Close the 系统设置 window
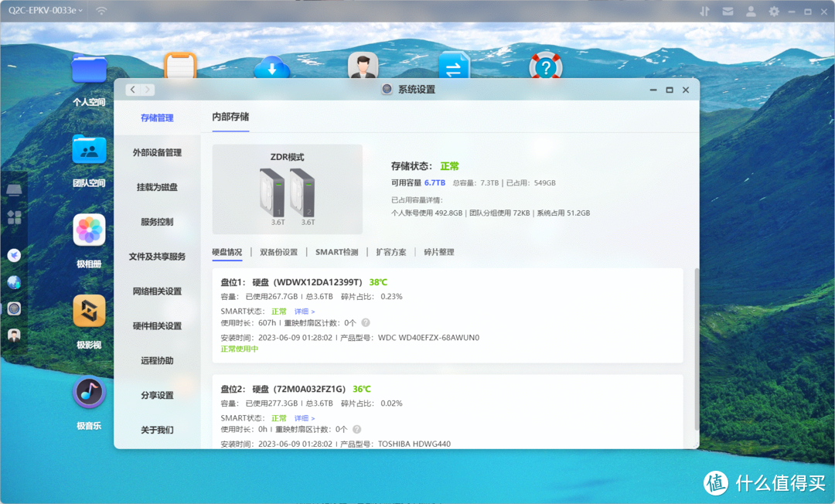835x504 pixels. 686,90
